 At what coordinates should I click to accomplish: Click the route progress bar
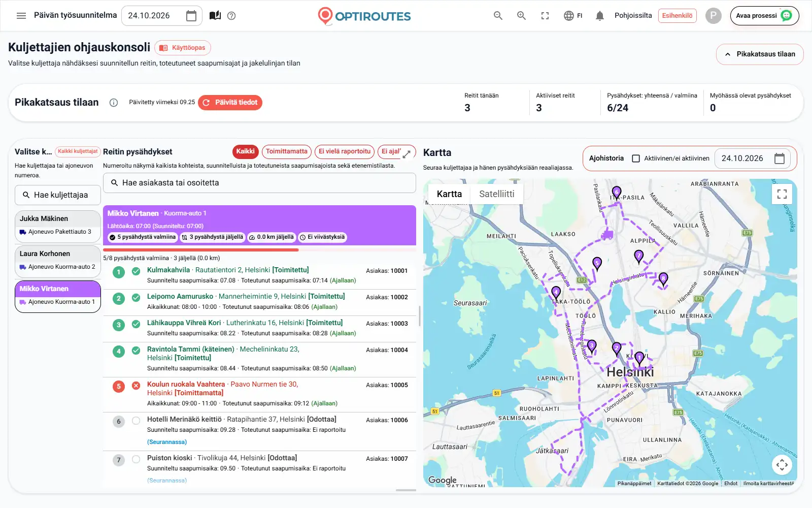(x=259, y=250)
